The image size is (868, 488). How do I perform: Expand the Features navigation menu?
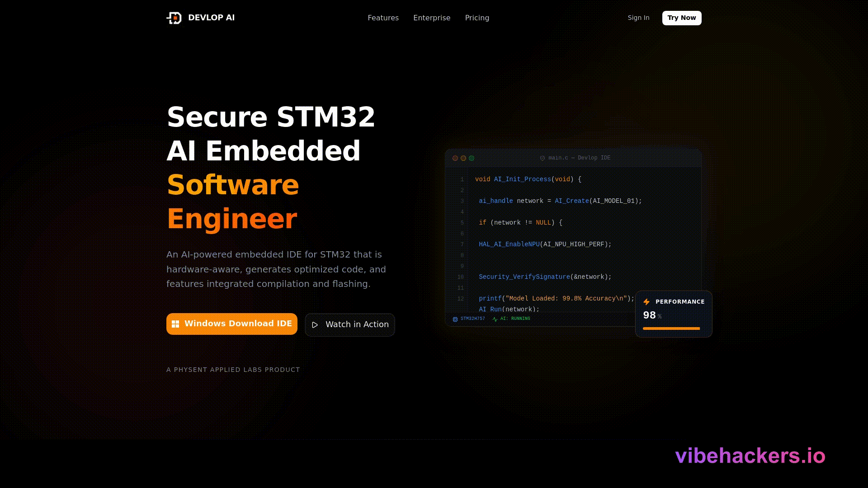point(383,18)
